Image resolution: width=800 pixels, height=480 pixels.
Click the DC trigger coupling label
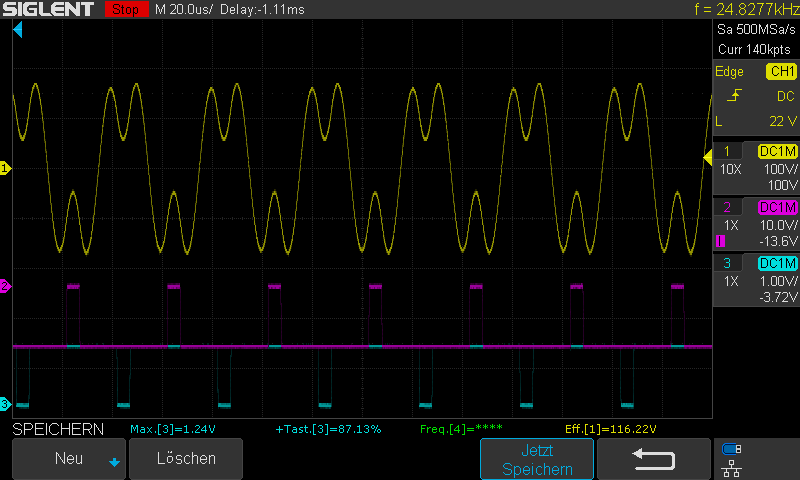coord(786,96)
